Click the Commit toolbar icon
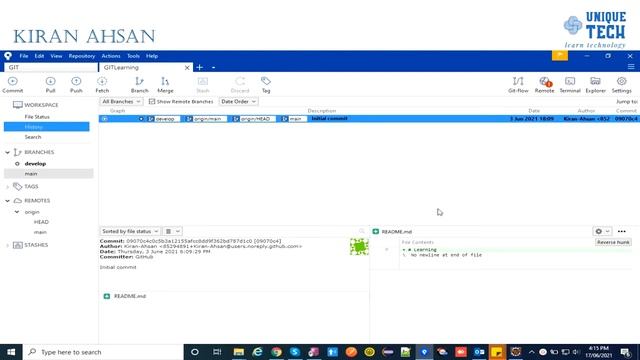Screen dimensions: 640x360 13,85
